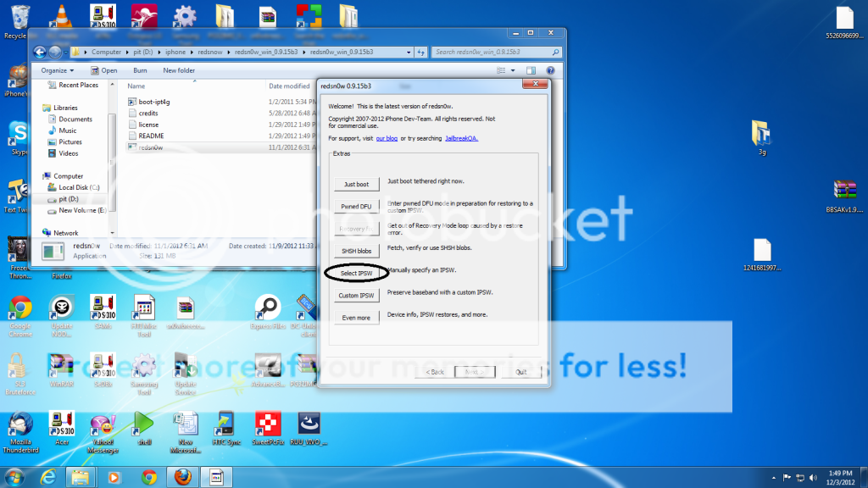The image size is (868, 488).
Task: Open the Music library
Action: click(63, 130)
